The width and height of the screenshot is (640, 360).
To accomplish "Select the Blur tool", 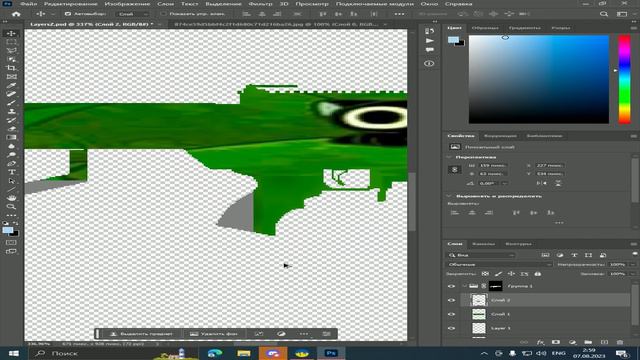I will [11, 146].
